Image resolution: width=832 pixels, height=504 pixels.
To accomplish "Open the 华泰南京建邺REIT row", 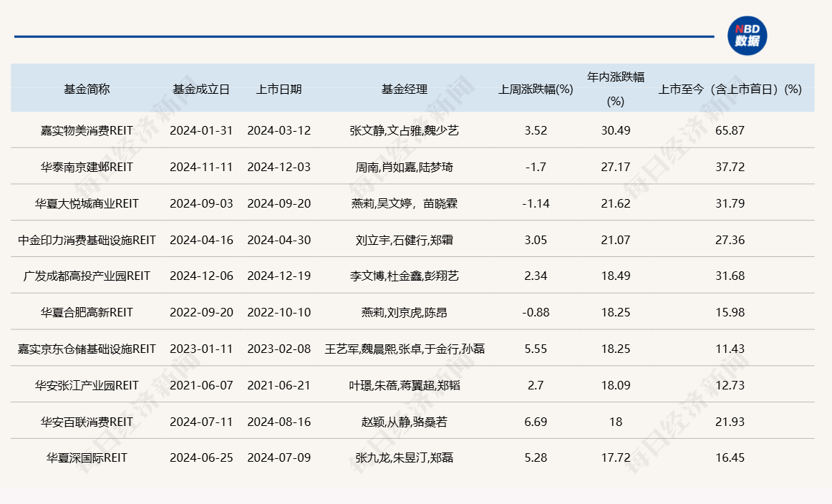I will [x=87, y=167].
